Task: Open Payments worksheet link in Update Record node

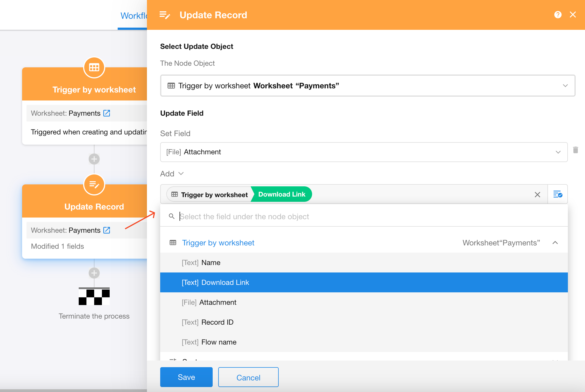Action: tap(107, 230)
